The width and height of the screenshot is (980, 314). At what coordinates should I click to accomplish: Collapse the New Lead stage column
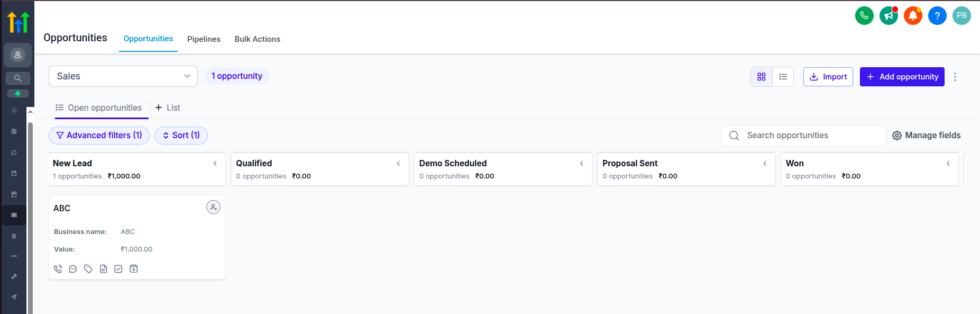(215, 164)
